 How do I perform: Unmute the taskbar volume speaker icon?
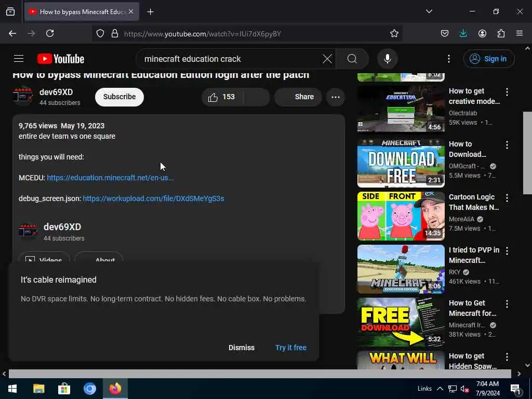coord(464,389)
